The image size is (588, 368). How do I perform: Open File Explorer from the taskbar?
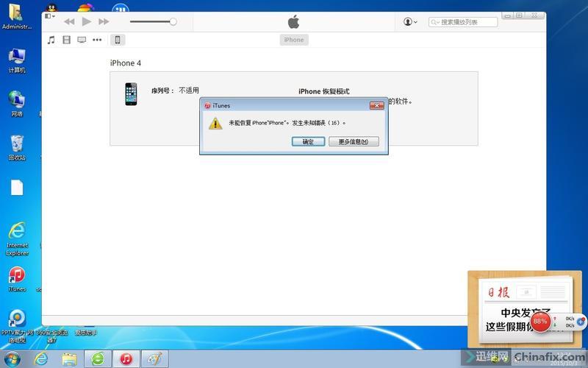(69, 359)
